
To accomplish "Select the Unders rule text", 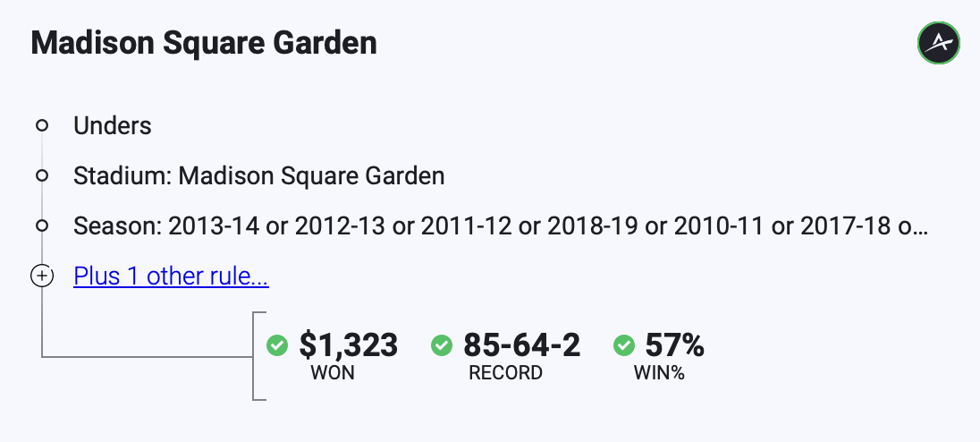I will tap(113, 126).
